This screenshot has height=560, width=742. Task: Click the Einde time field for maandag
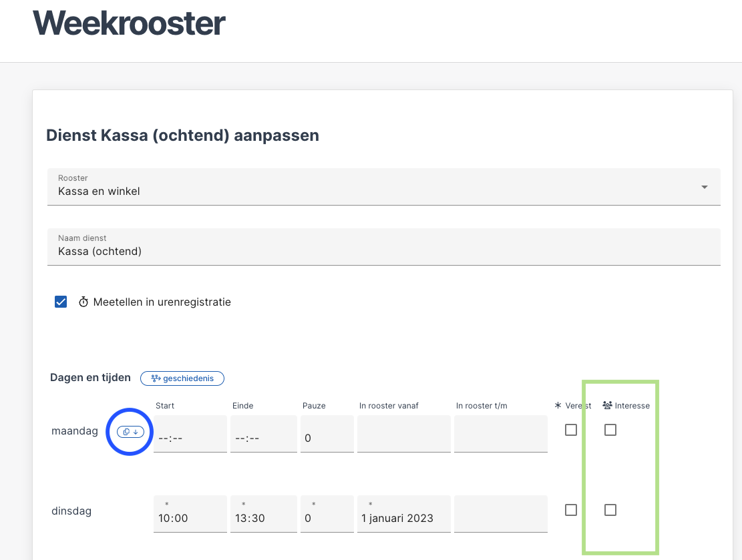click(264, 434)
